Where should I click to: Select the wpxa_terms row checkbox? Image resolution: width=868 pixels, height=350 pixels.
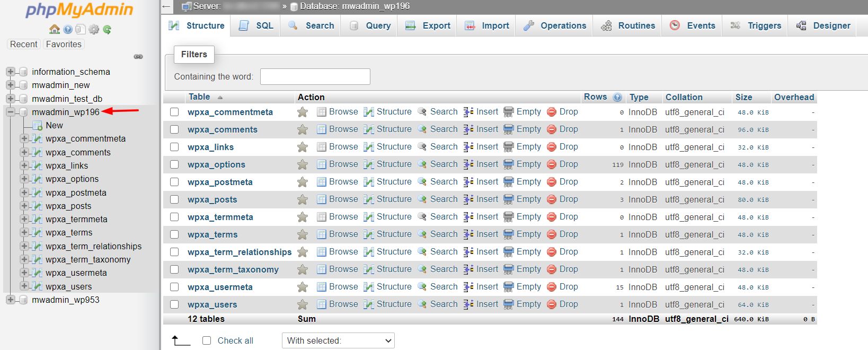pyautogui.click(x=174, y=234)
